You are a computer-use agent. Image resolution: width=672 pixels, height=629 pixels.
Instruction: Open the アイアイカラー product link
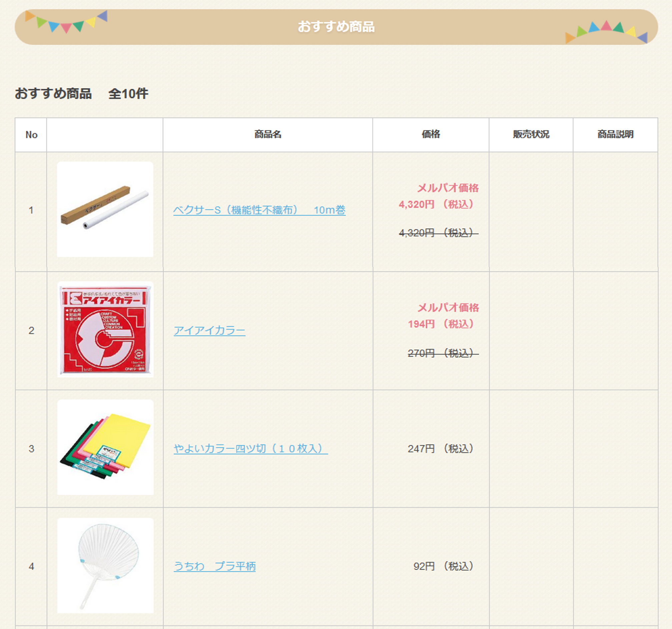[209, 330]
